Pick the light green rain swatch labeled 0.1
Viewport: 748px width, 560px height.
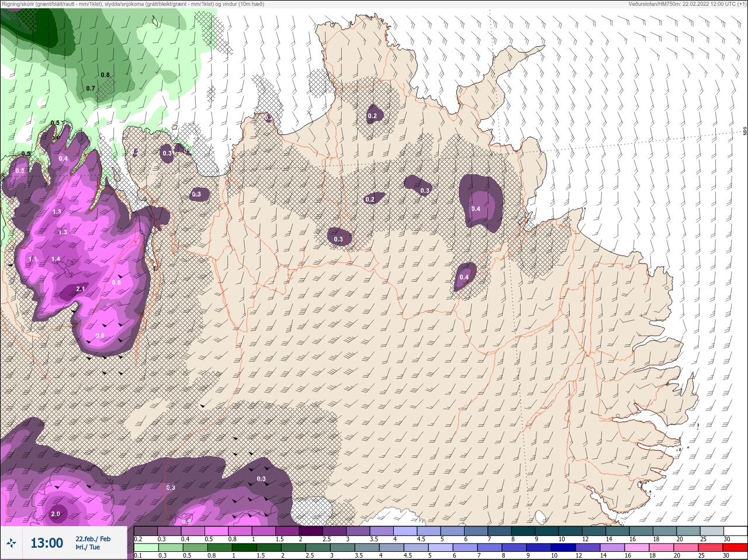[146, 548]
